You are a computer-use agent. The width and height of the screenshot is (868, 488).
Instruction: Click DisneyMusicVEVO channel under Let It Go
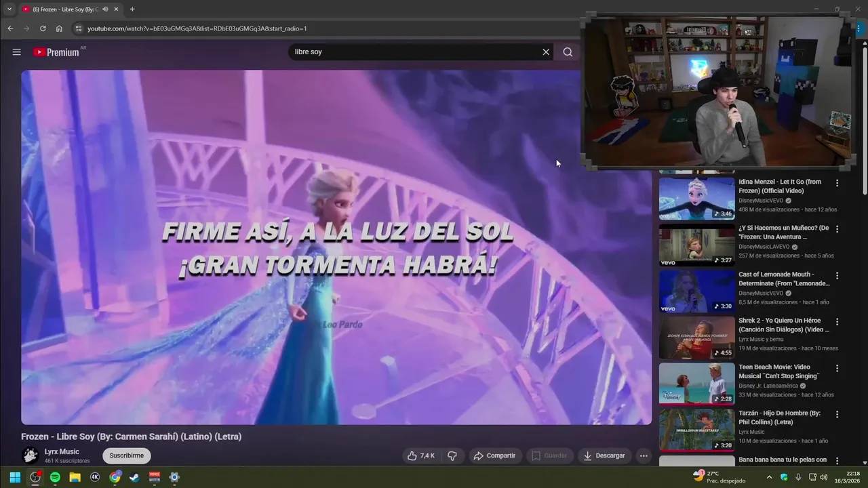[761, 201]
